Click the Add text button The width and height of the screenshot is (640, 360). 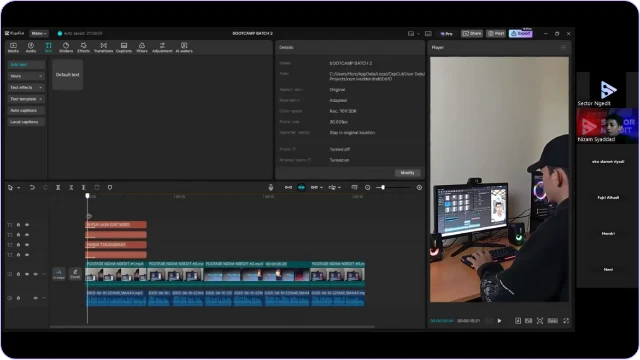[26, 64]
